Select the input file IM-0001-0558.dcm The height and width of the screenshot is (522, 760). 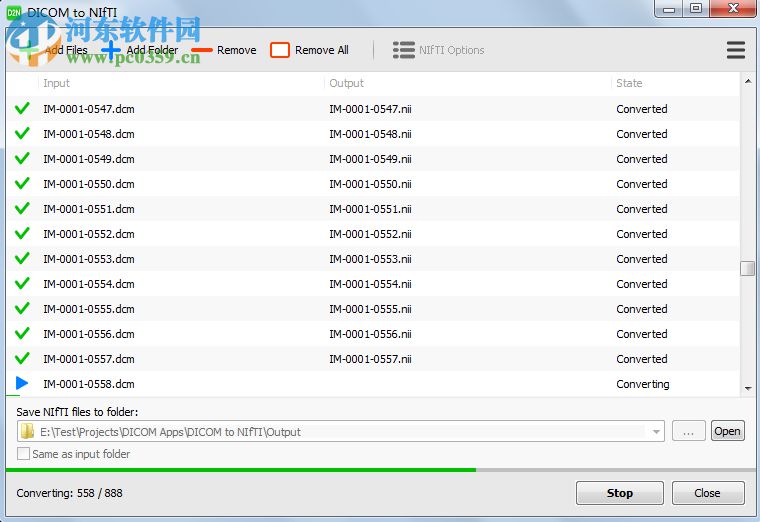coord(89,384)
